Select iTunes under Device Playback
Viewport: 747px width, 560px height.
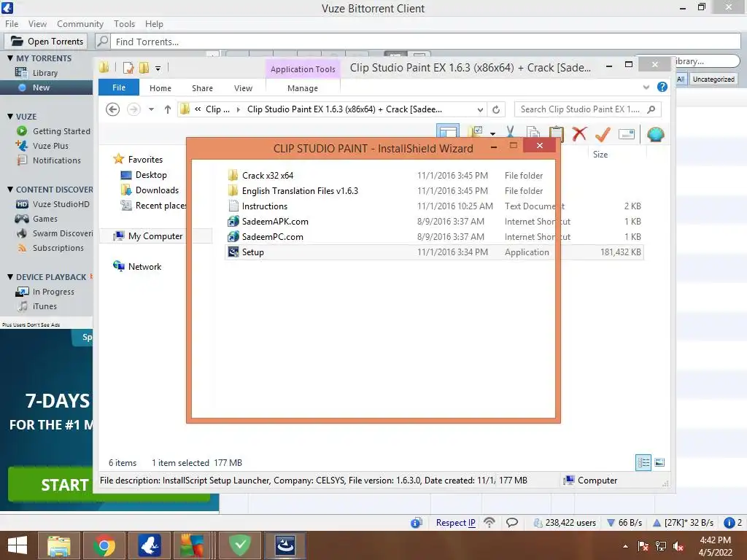click(x=46, y=306)
